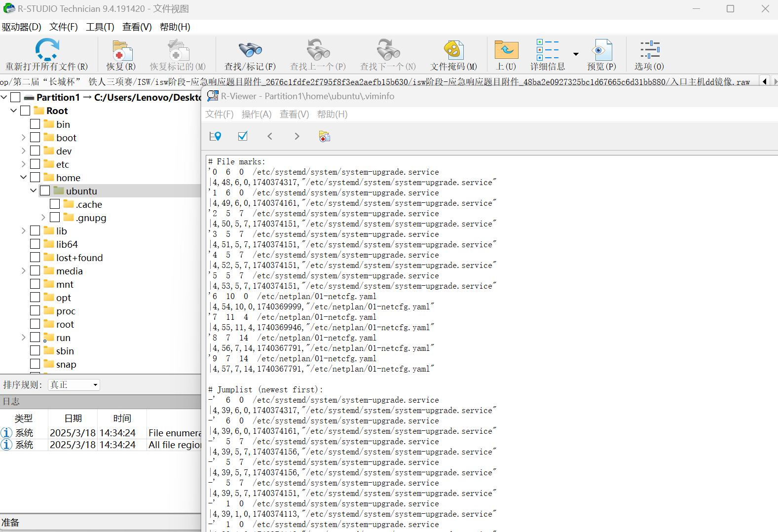Click the R-Viewer next arrow icon
Image resolution: width=778 pixels, height=532 pixels.
point(296,136)
